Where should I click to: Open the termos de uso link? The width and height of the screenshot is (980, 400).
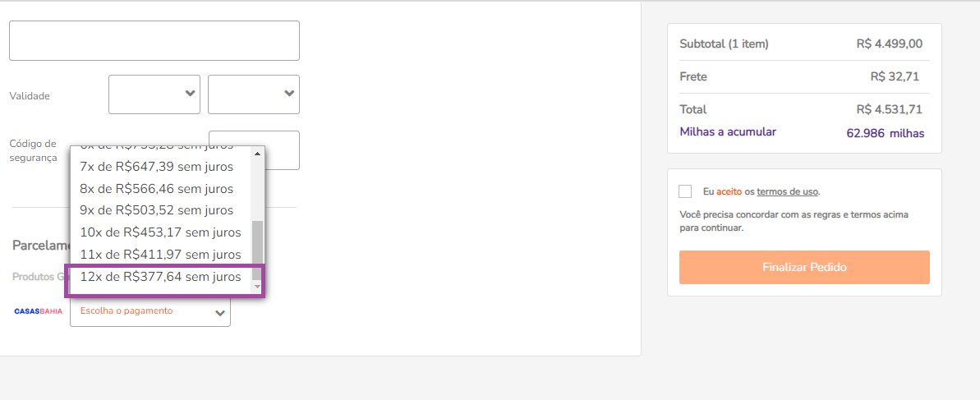788,191
